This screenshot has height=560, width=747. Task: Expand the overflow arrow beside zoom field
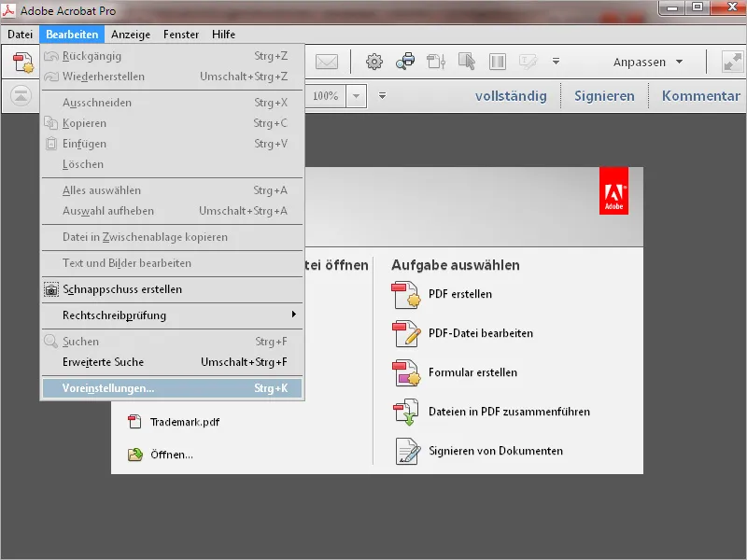pos(382,96)
